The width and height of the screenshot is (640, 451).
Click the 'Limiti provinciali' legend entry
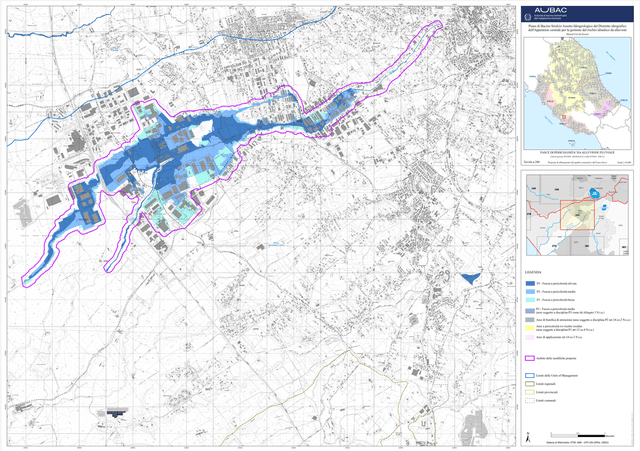click(546, 393)
